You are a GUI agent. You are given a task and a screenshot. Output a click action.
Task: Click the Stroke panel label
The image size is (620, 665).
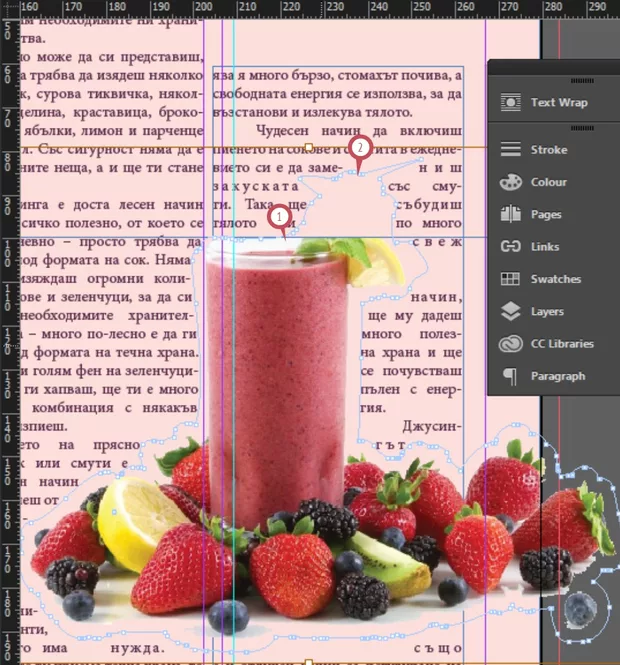pos(549,149)
